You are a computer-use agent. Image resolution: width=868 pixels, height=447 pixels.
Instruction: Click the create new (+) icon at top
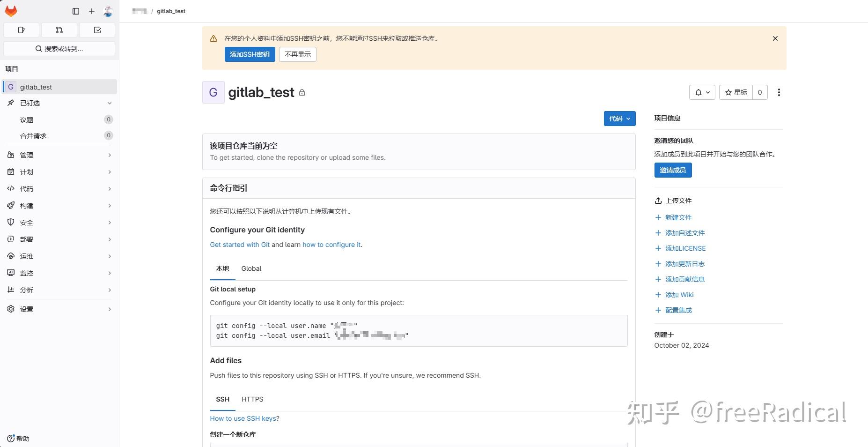[x=92, y=11]
